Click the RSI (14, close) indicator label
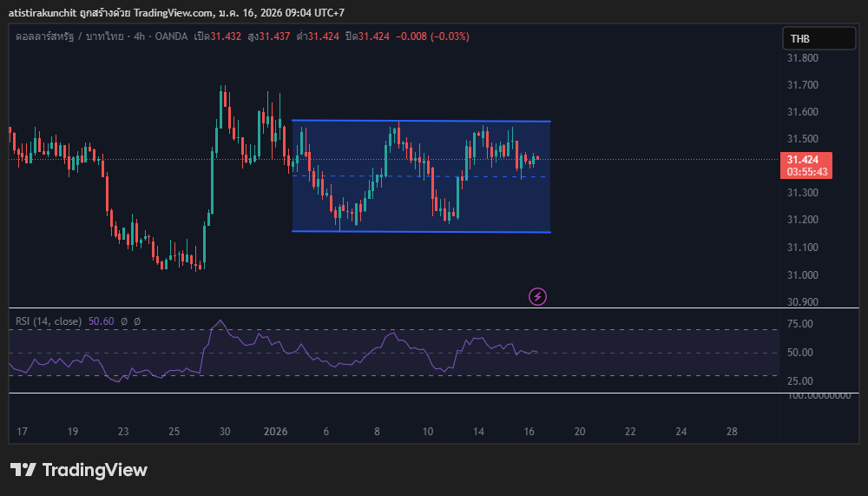This screenshot has height=496, width=868. pos(49,321)
